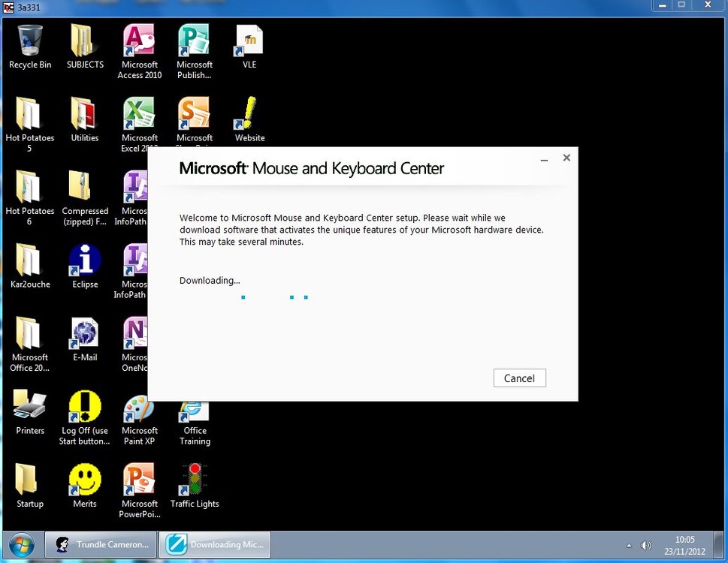Open the volume speaker tray icon
Screen dimensions: 728x563
coord(646,546)
